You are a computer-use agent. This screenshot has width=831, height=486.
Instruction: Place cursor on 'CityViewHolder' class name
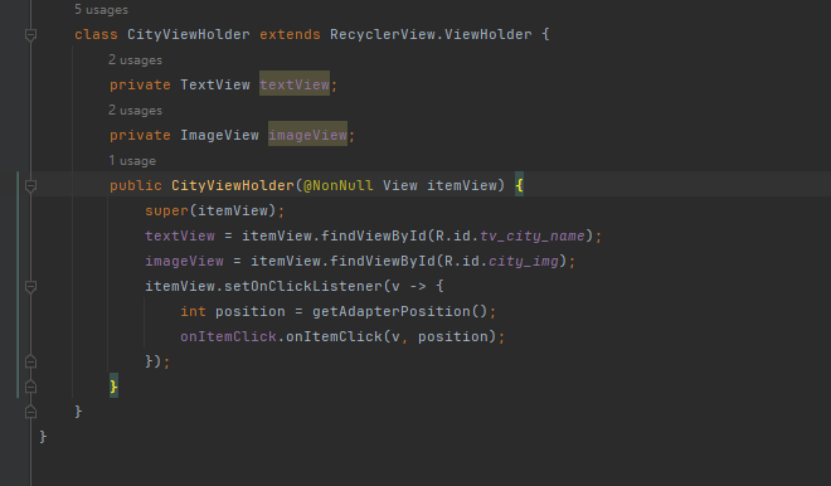[188, 34]
